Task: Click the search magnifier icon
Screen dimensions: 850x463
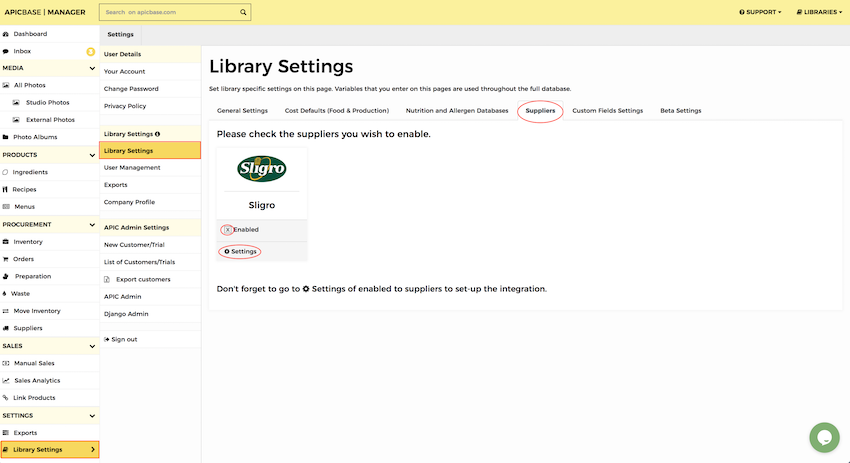Action: 243,12
